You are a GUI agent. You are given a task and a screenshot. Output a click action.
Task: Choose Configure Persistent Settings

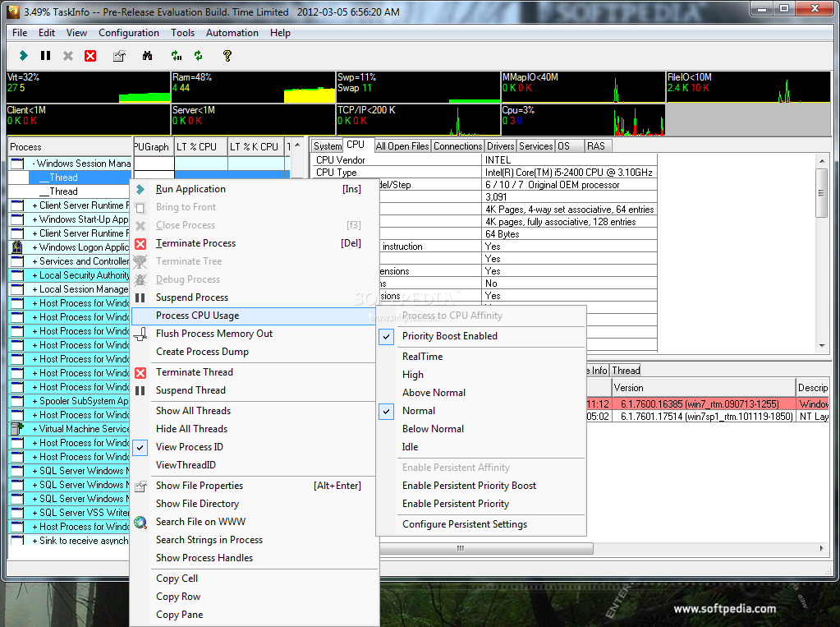[465, 524]
